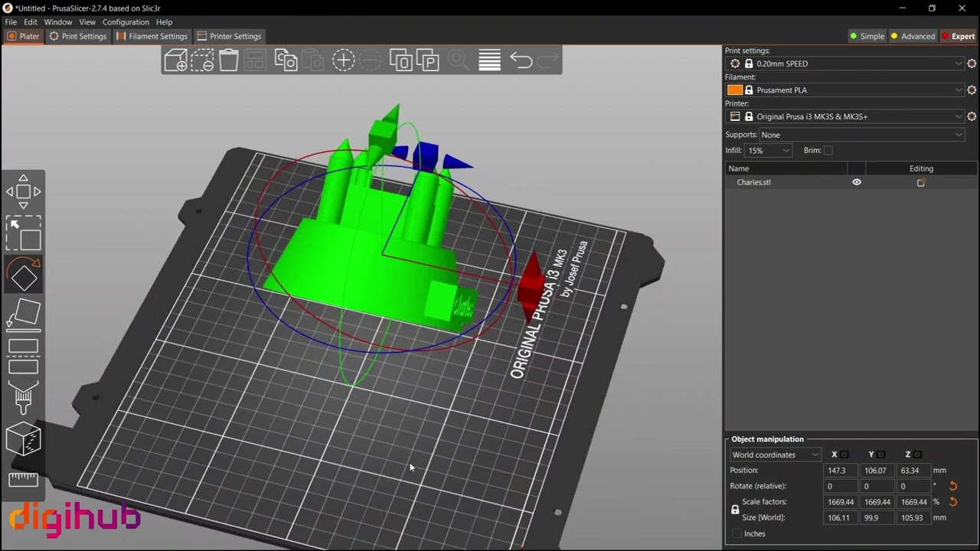This screenshot has width=980, height=551.
Task: Enable the Inches checkbox
Action: [737, 534]
